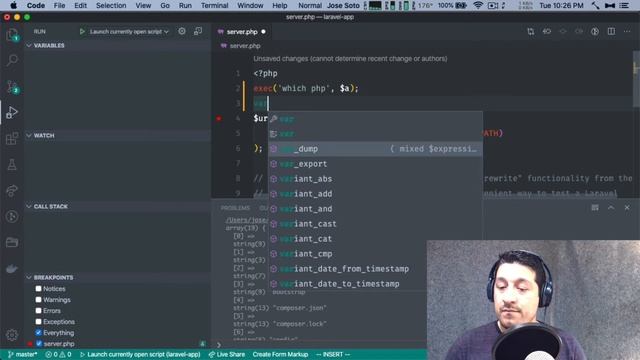
Task: Open the Terminal menu
Action: [x=214, y=5]
